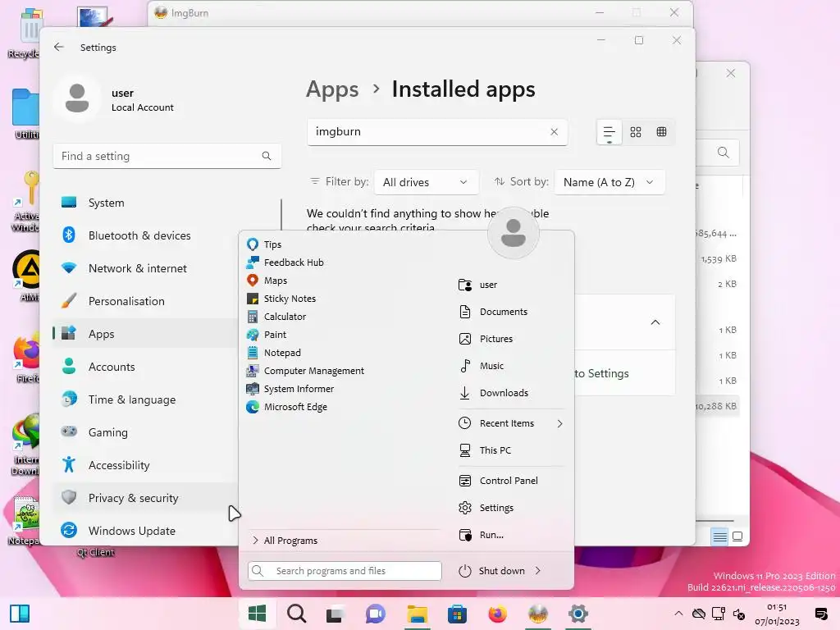Open Task View on the taskbar
The height and width of the screenshot is (630, 840).
(x=336, y=614)
